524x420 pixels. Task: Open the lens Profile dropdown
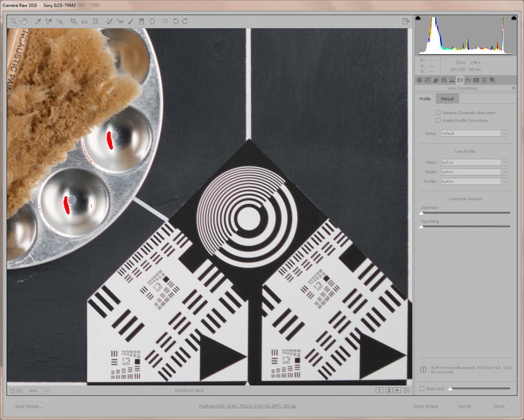(x=474, y=182)
